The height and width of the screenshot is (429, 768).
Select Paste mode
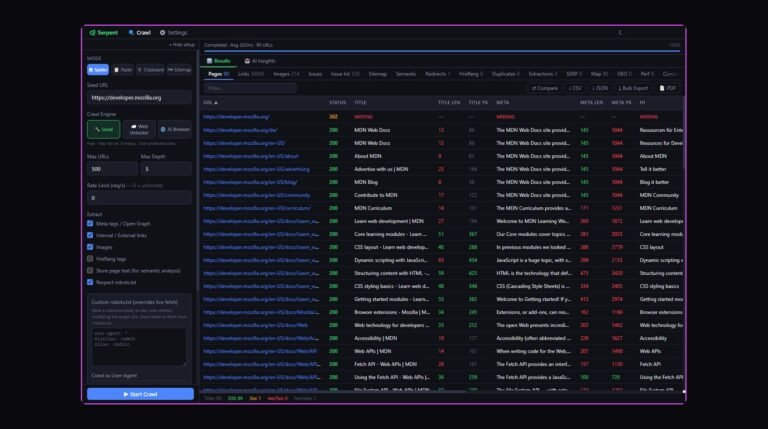pos(123,70)
